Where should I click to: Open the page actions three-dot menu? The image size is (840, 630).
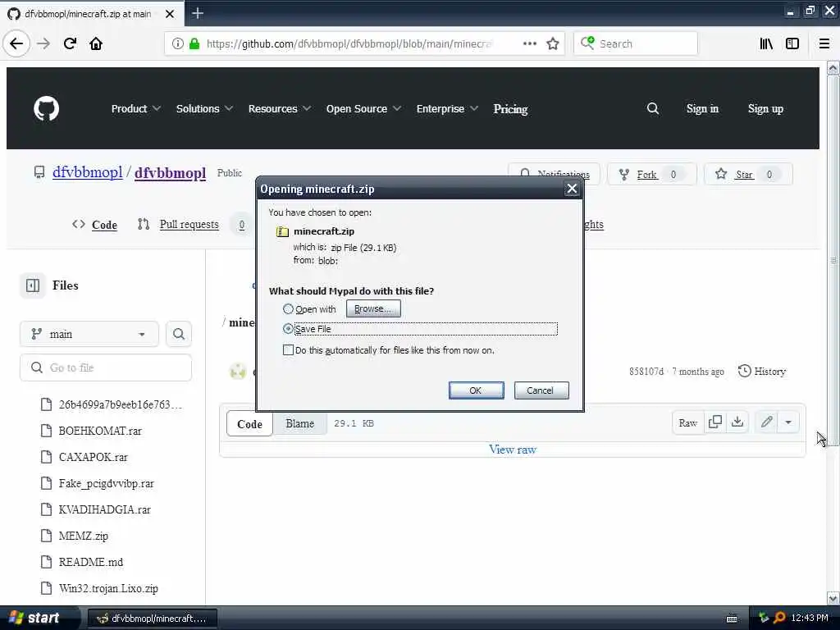[529, 43]
